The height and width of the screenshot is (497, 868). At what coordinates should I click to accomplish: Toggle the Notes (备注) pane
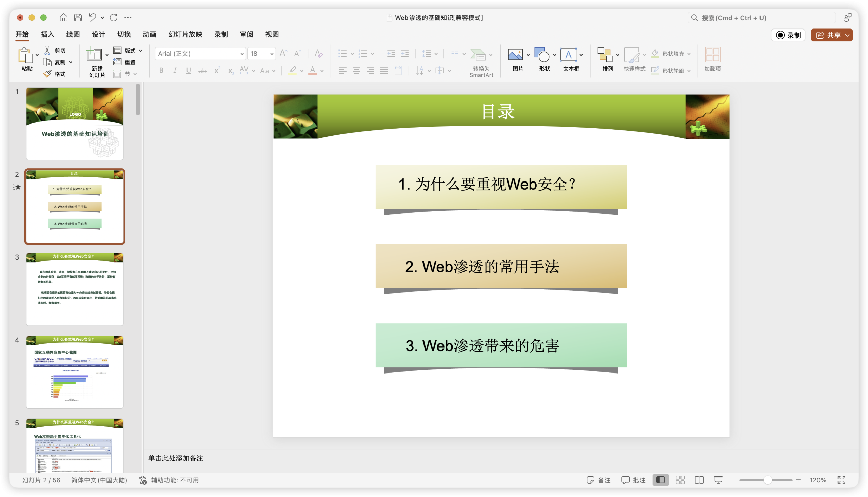coord(598,480)
